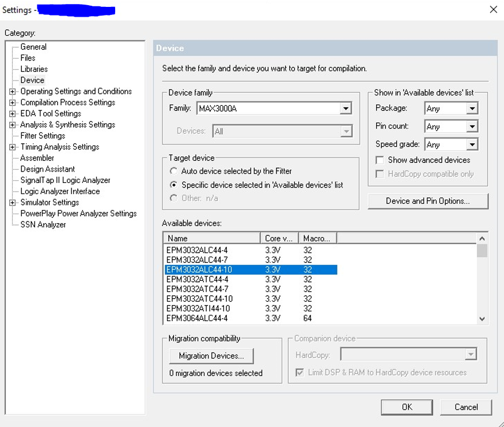Open Logic Analyzer Interface category
Viewport: 504px width, 427px height.
pos(60,192)
